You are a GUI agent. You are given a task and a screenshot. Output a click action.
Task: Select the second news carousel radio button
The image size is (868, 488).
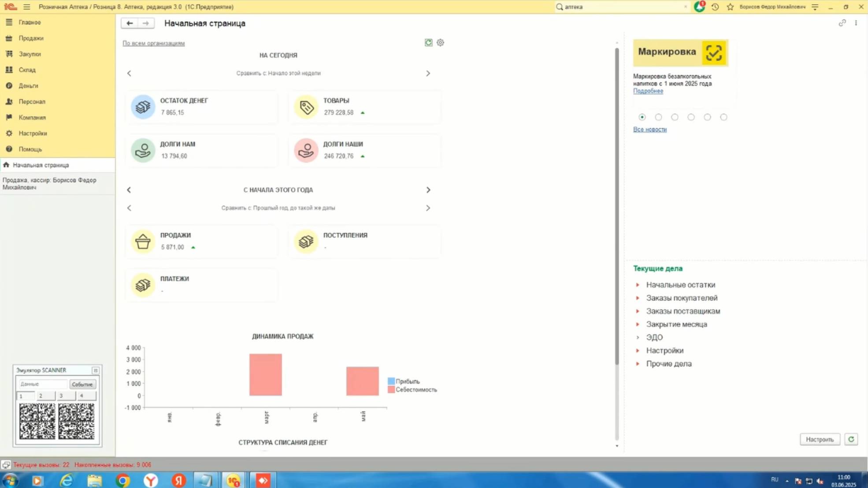coord(658,117)
